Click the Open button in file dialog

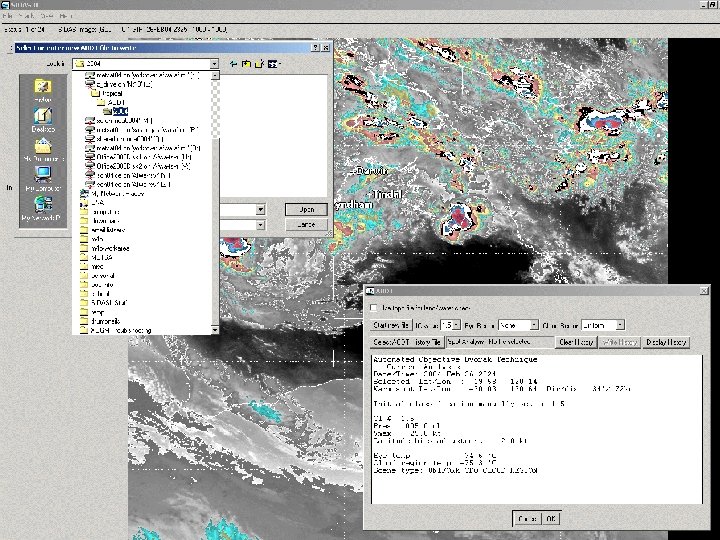click(306, 209)
